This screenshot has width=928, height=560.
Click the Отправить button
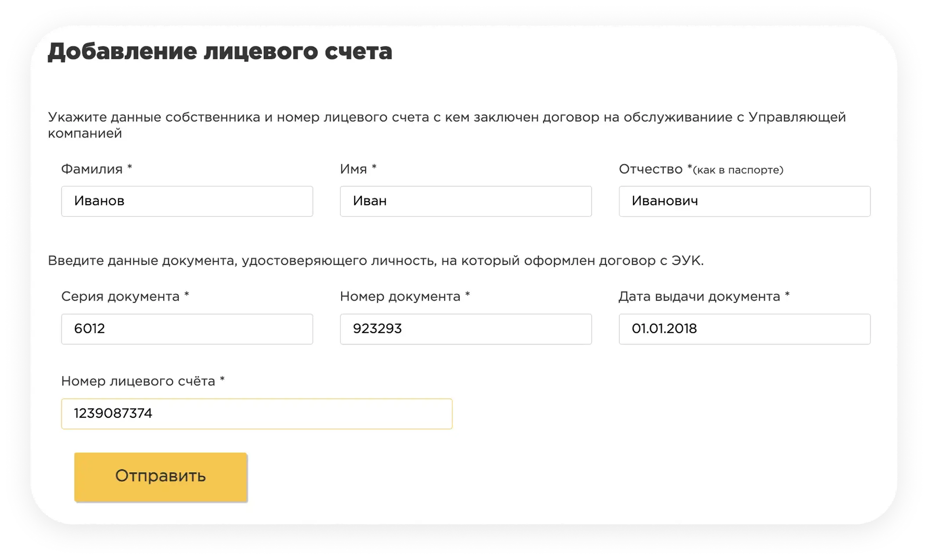click(x=160, y=476)
